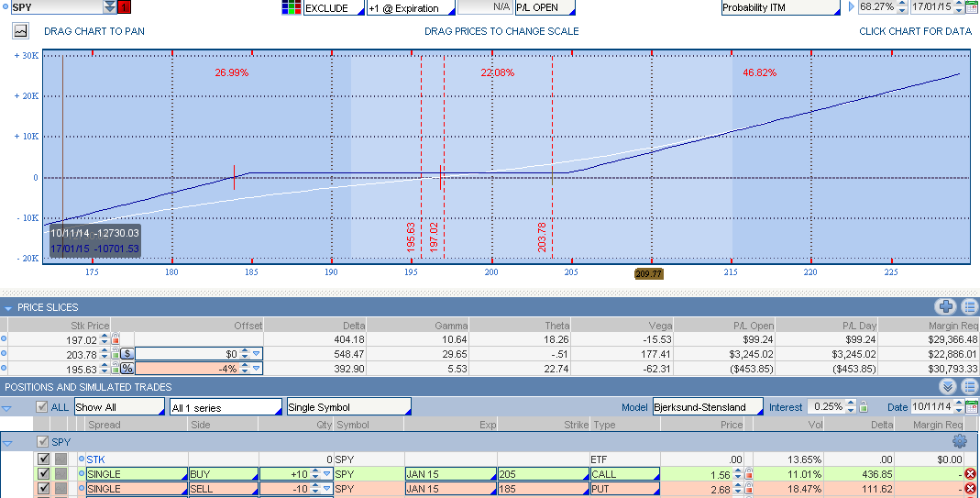The height and width of the screenshot is (498, 980).
Task: Uncheck the BUY 205 CALL row checkbox
Action: 43,474
